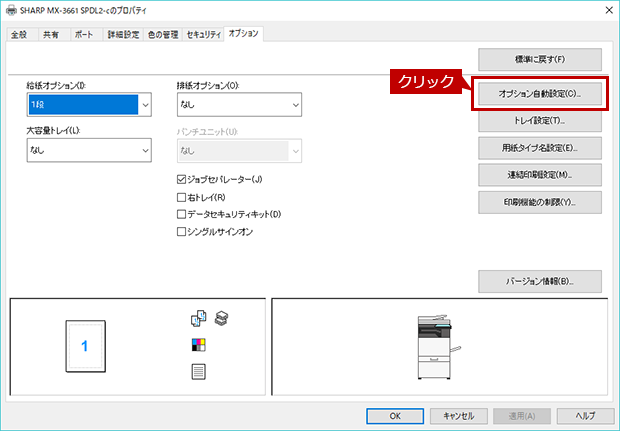Uncheck ジョブセパレーター(J) checkbox
This screenshot has width=620, height=431.
click(181, 180)
